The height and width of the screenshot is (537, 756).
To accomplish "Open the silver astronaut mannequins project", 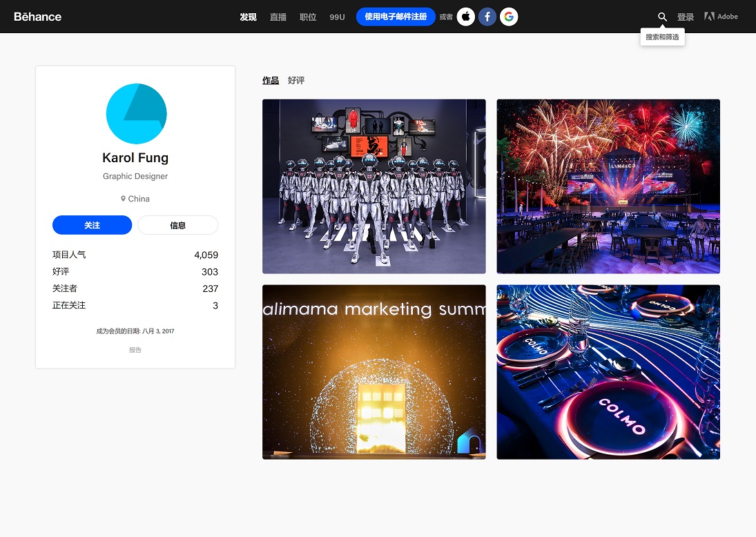I will 374,186.
